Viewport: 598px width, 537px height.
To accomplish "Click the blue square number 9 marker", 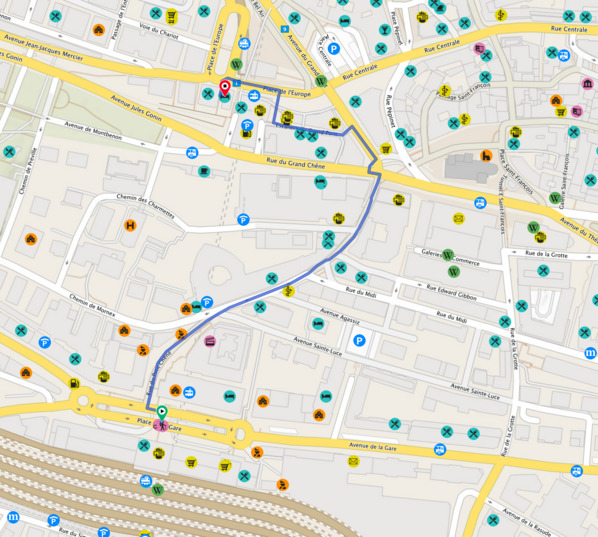I will (285, 29).
